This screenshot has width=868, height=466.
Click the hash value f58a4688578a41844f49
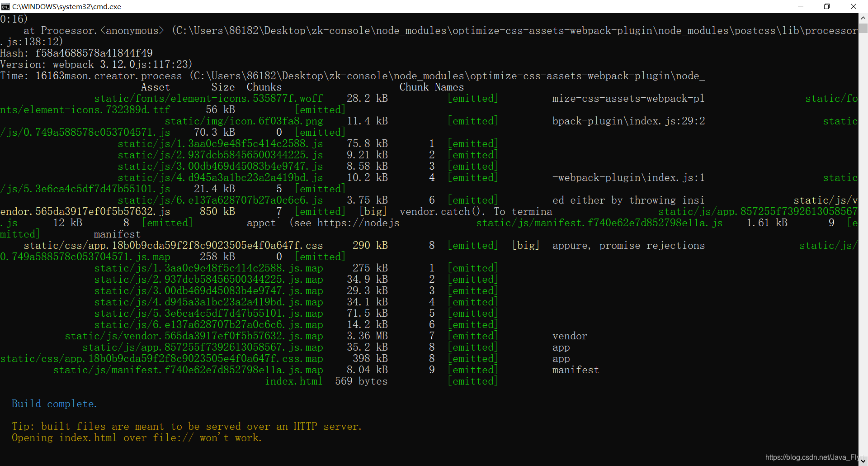coord(94,53)
